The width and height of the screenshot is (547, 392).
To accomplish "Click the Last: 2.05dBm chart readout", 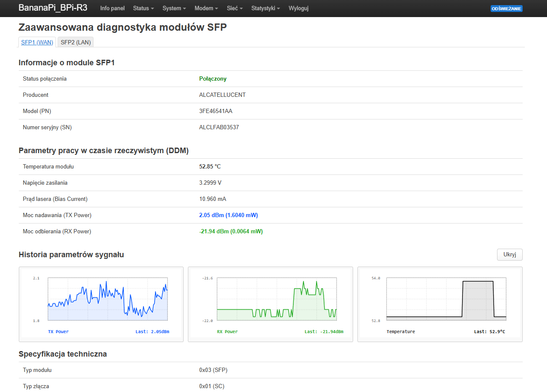I will [x=152, y=332].
